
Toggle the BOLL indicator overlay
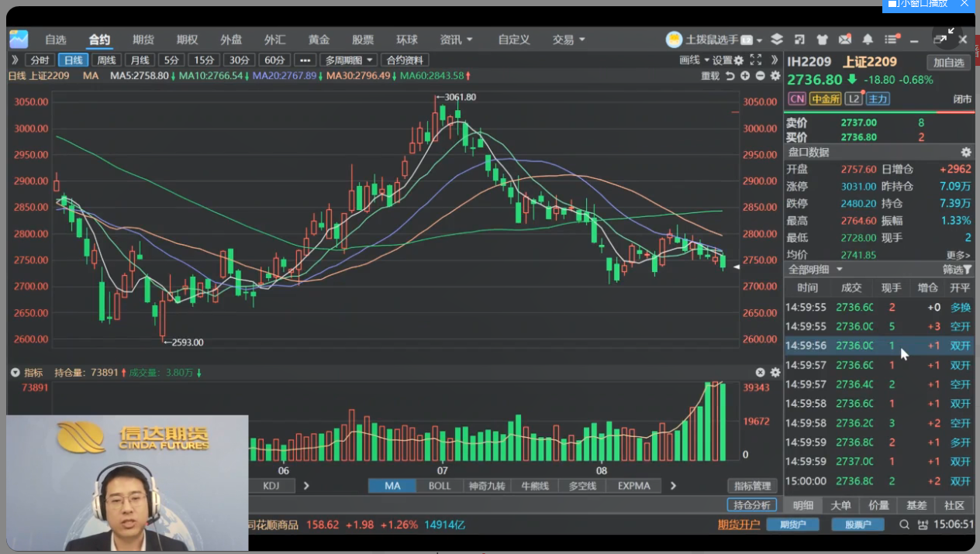coord(439,486)
